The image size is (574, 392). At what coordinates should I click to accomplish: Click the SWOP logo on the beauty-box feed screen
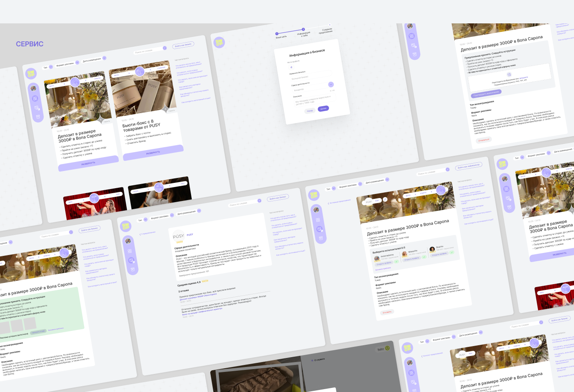[x=31, y=74]
